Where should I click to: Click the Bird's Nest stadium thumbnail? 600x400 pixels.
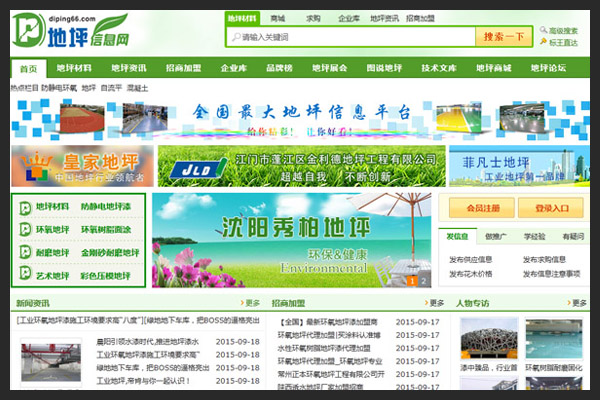click(x=489, y=339)
